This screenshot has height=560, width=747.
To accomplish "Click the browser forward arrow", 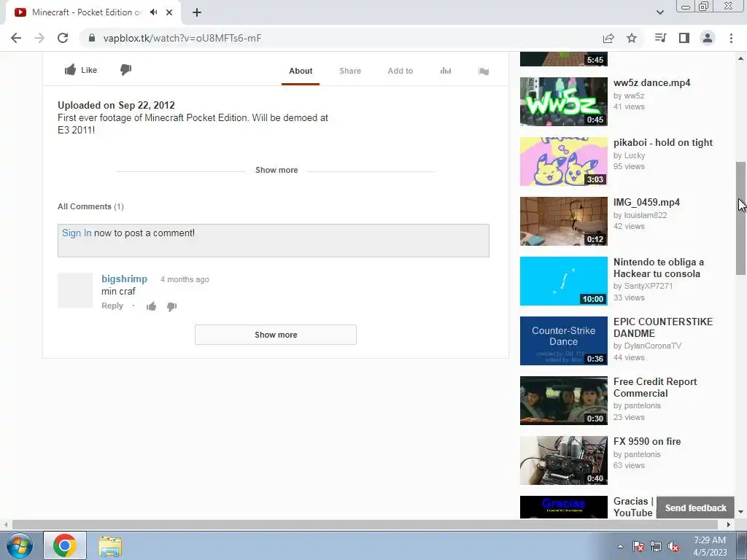I will 39,38.
